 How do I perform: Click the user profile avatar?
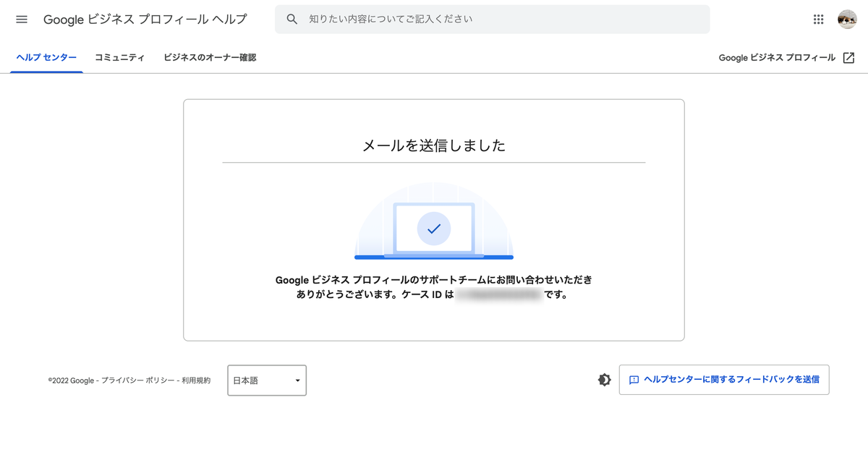(848, 20)
